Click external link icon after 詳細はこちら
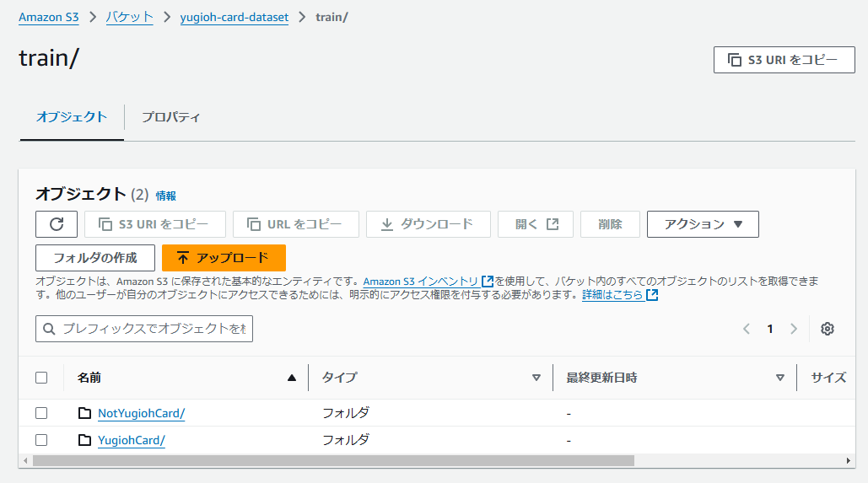The image size is (868, 483). pyautogui.click(x=652, y=295)
